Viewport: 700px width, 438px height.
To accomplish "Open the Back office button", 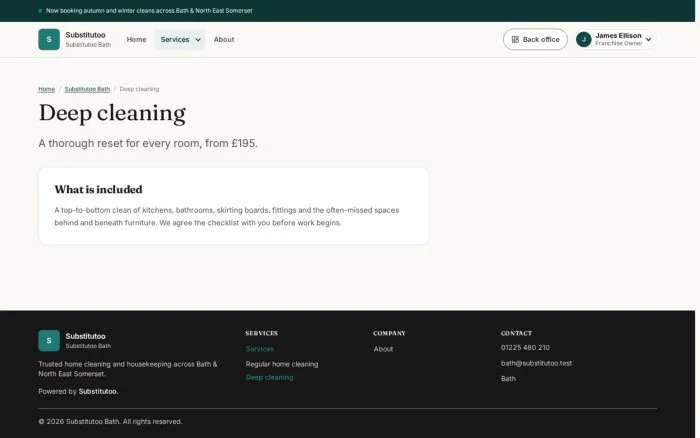I will click(x=535, y=39).
